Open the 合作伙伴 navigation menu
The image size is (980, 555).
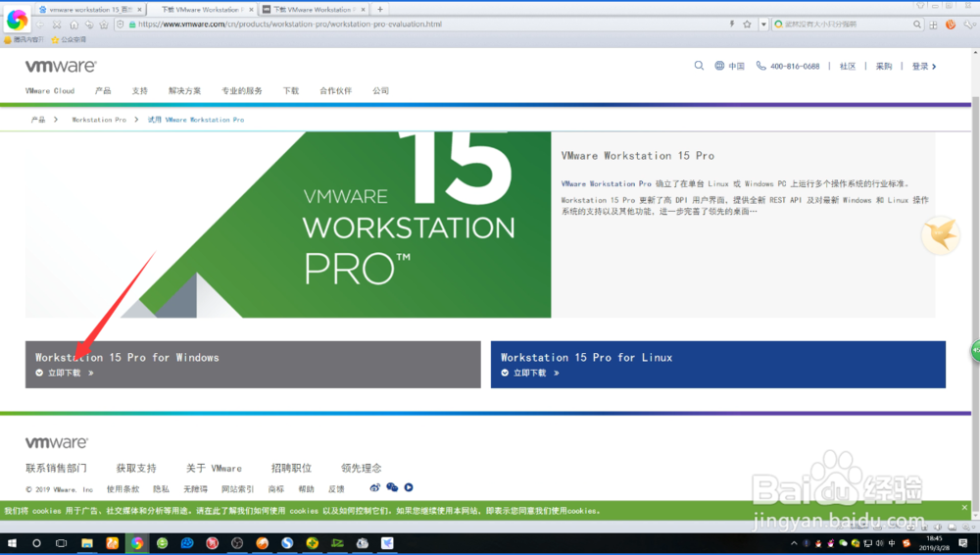click(335, 91)
